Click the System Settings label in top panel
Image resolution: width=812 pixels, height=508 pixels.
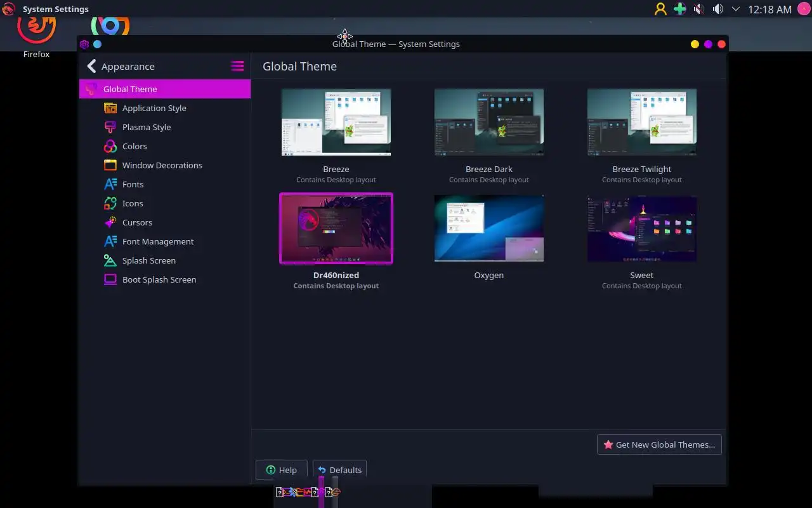coord(56,9)
